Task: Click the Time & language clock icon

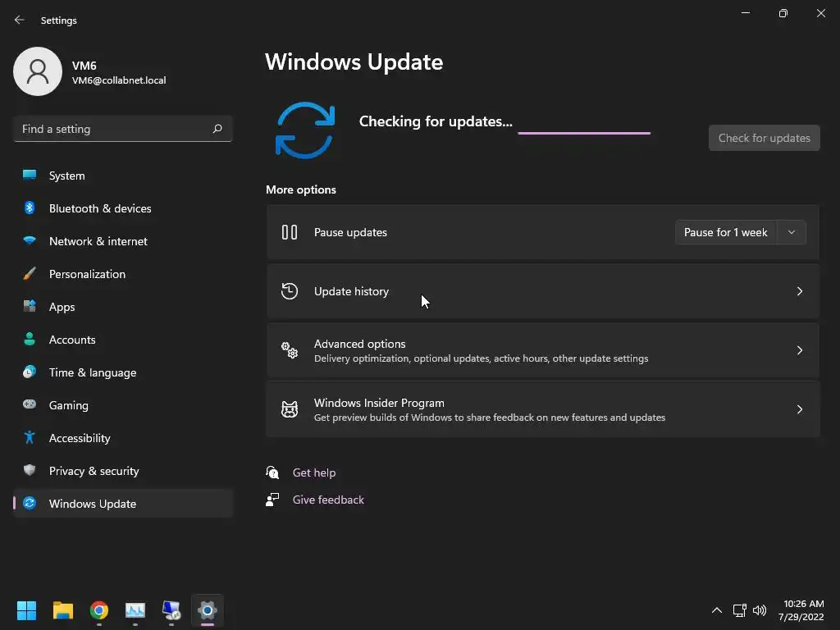Action: pos(30,372)
